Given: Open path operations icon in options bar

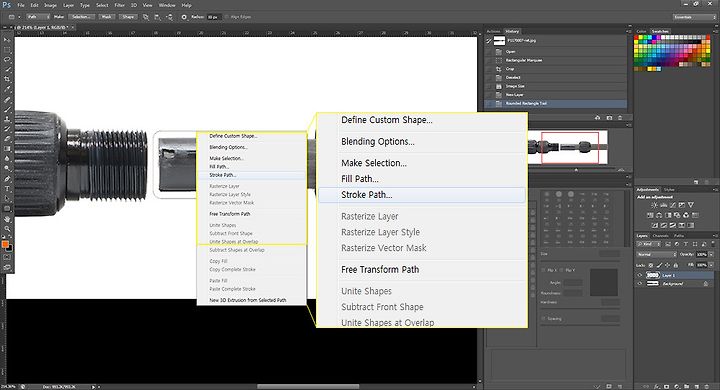Looking at the screenshot, I should point(146,17).
